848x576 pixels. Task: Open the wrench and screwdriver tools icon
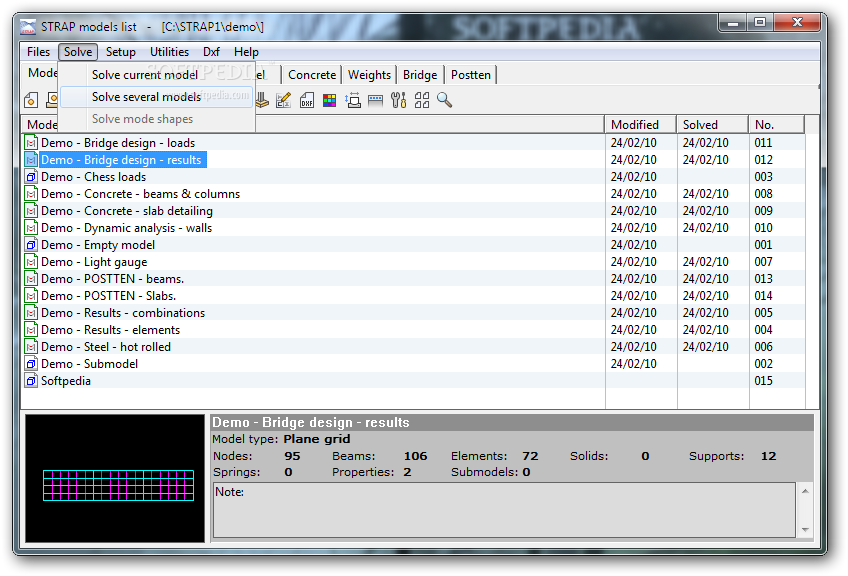(x=399, y=100)
